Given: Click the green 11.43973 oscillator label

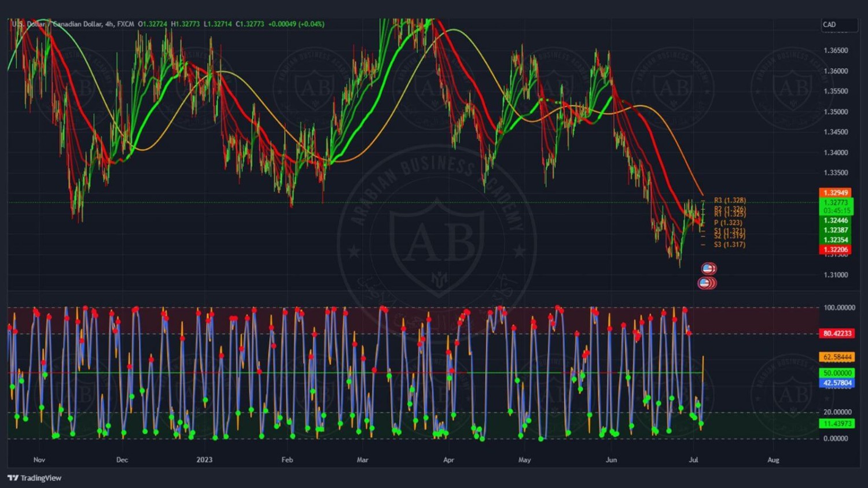Looking at the screenshot, I should [837, 424].
